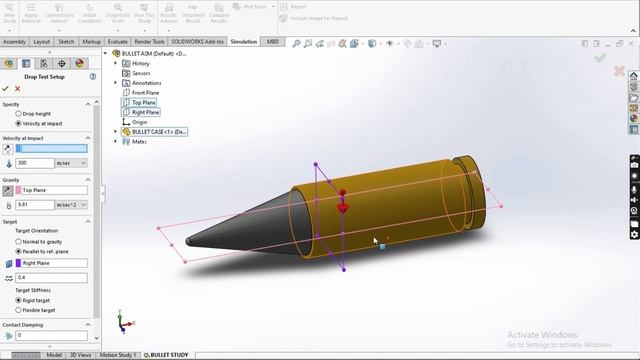
Task: Open Appearances color ball in task pane
Action: coord(633,119)
